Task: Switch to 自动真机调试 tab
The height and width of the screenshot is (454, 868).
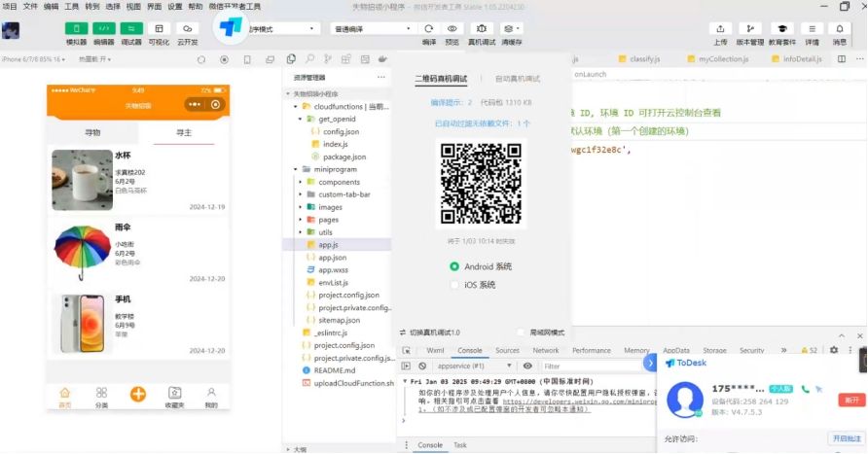Action: [x=517, y=78]
